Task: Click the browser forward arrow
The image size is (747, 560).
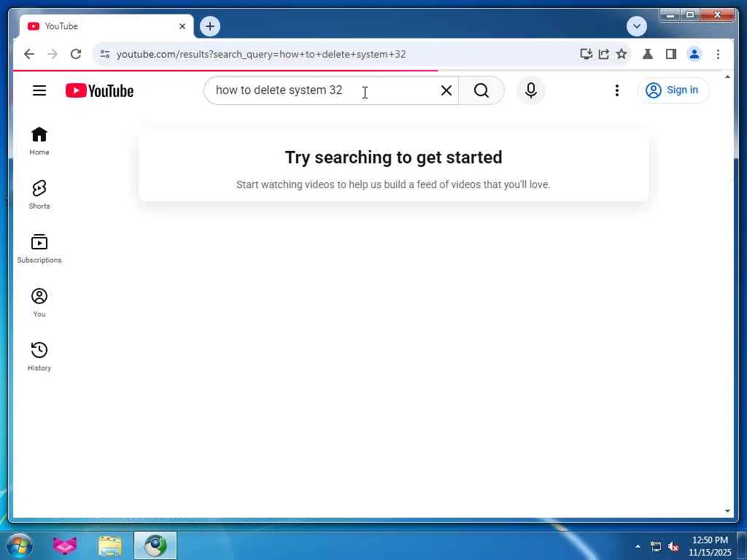Action: [x=53, y=54]
